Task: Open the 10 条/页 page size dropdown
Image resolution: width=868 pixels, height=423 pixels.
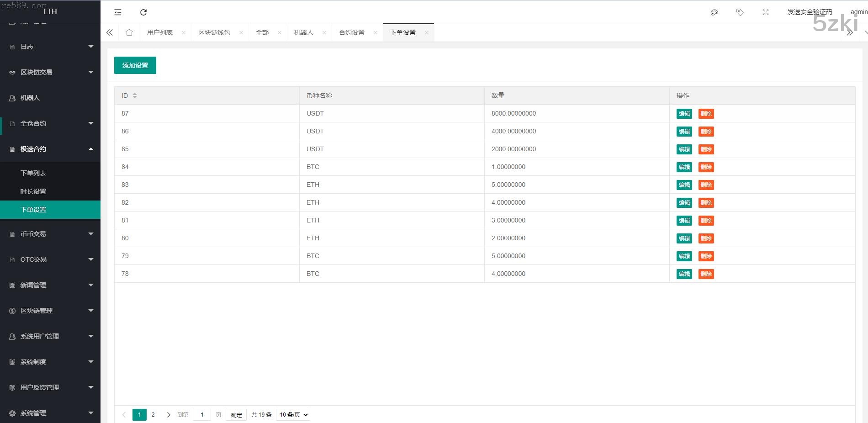Action: (293, 415)
